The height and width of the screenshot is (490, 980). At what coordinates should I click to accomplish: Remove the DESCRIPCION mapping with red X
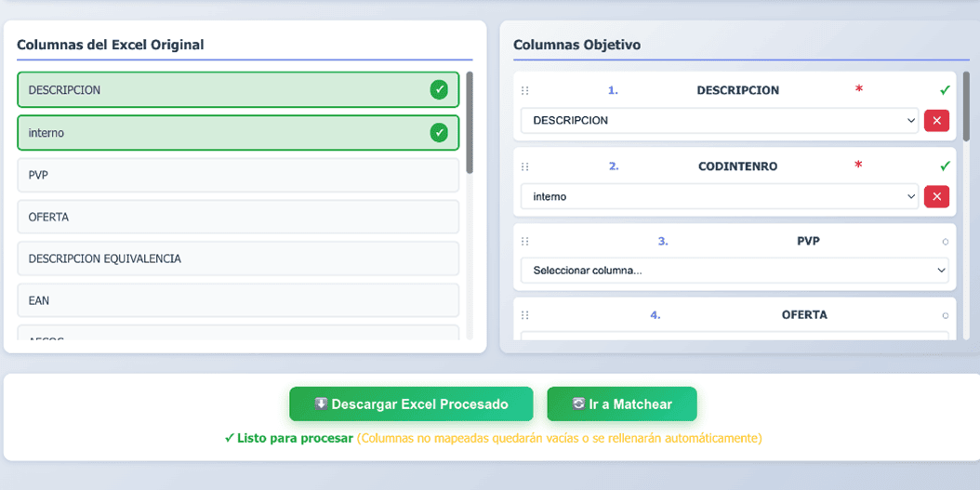[936, 120]
